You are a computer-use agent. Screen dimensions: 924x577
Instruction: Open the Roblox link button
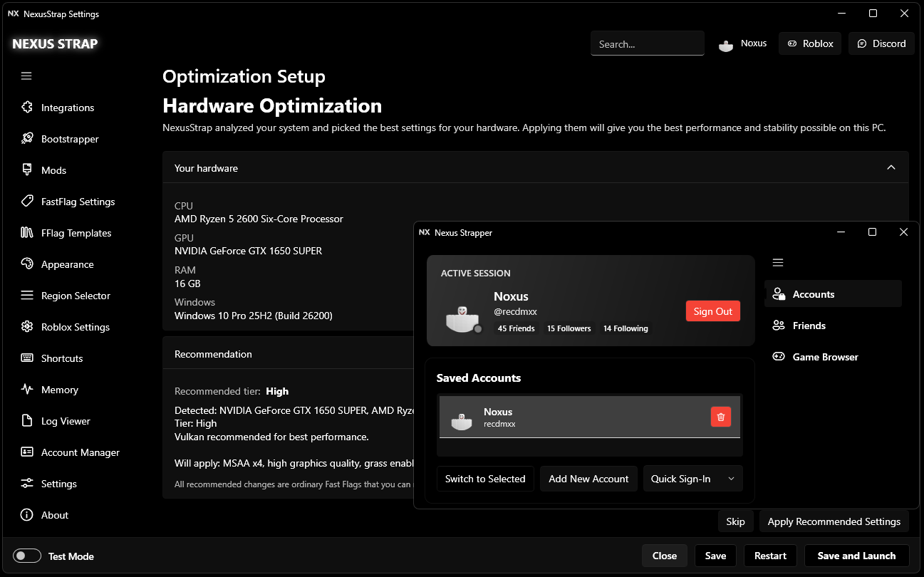click(810, 43)
